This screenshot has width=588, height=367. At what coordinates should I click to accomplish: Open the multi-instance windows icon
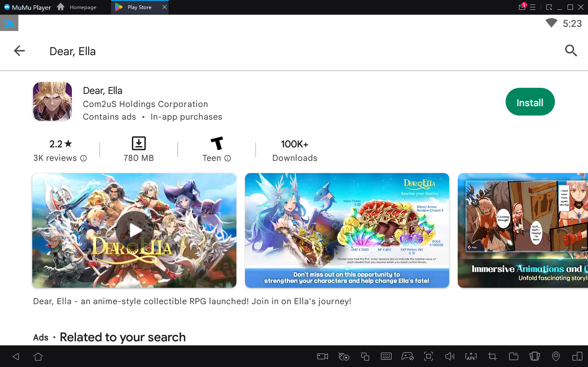click(x=365, y=356)
